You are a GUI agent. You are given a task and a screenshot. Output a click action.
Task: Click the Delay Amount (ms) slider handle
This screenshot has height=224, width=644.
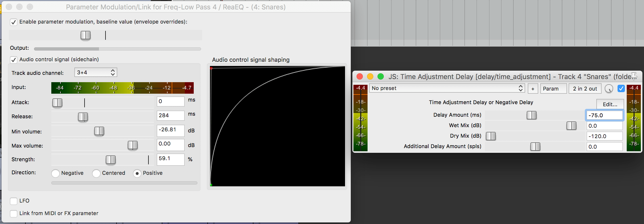[x=532, y=115]
